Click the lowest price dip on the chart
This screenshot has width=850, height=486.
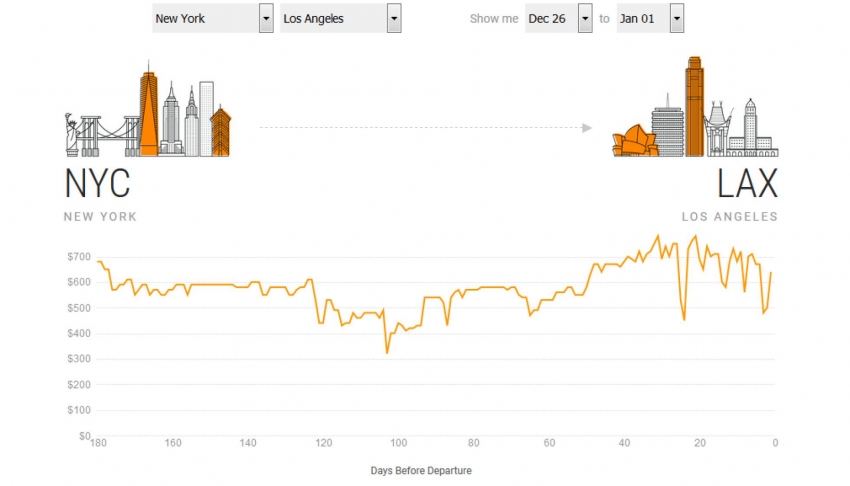[x=387, y=352]
